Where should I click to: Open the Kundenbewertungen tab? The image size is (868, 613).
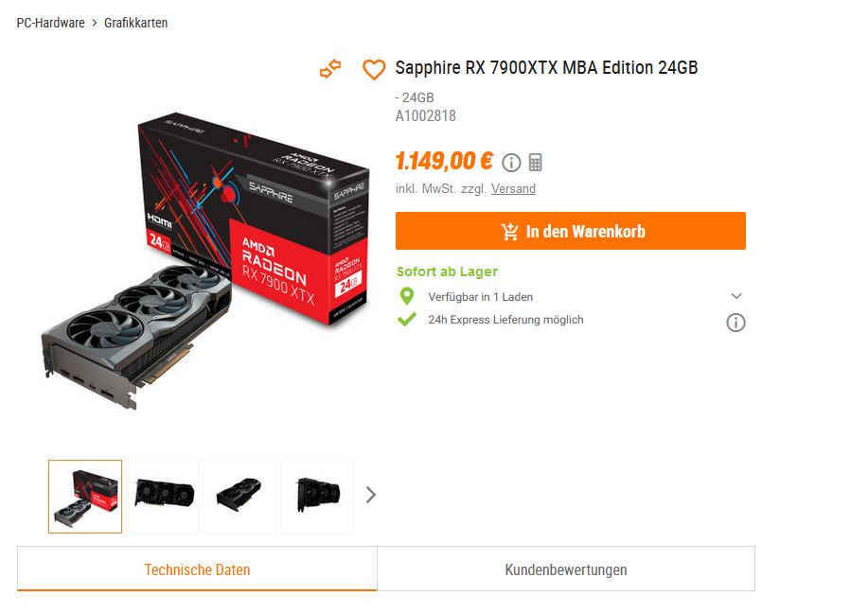pyautogui.click(x=566, y=569)
